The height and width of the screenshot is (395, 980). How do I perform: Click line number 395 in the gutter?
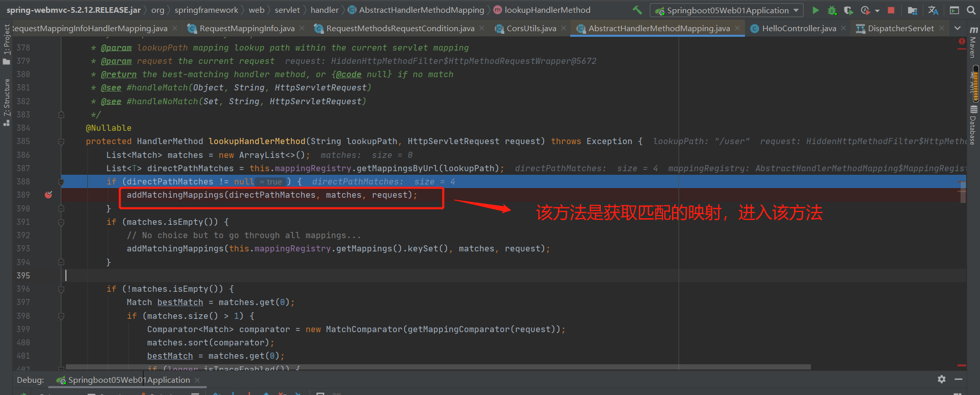click(x=23, y=275)
